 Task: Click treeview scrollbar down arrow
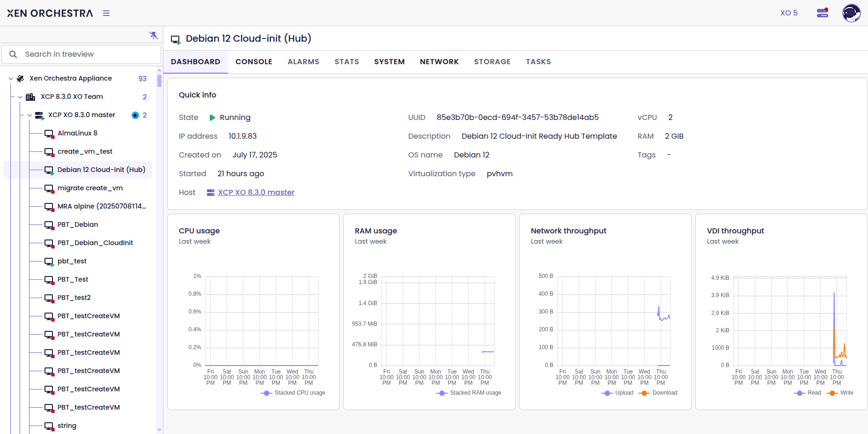click(159, 430)
